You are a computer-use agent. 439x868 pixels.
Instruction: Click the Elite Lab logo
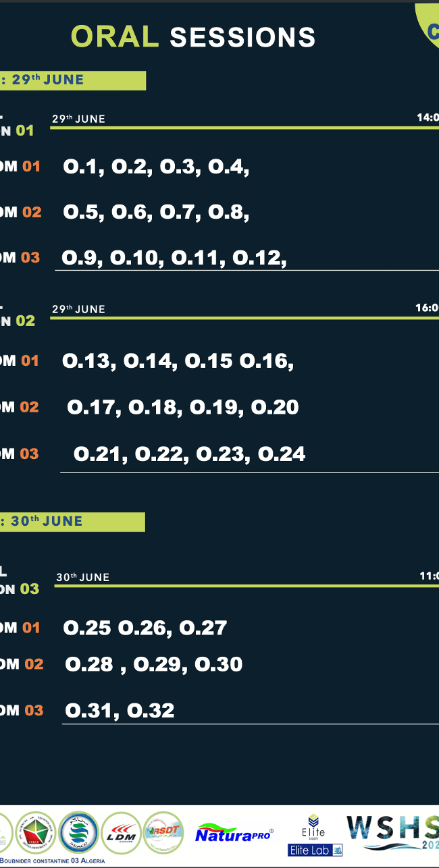tap(315, 850)
